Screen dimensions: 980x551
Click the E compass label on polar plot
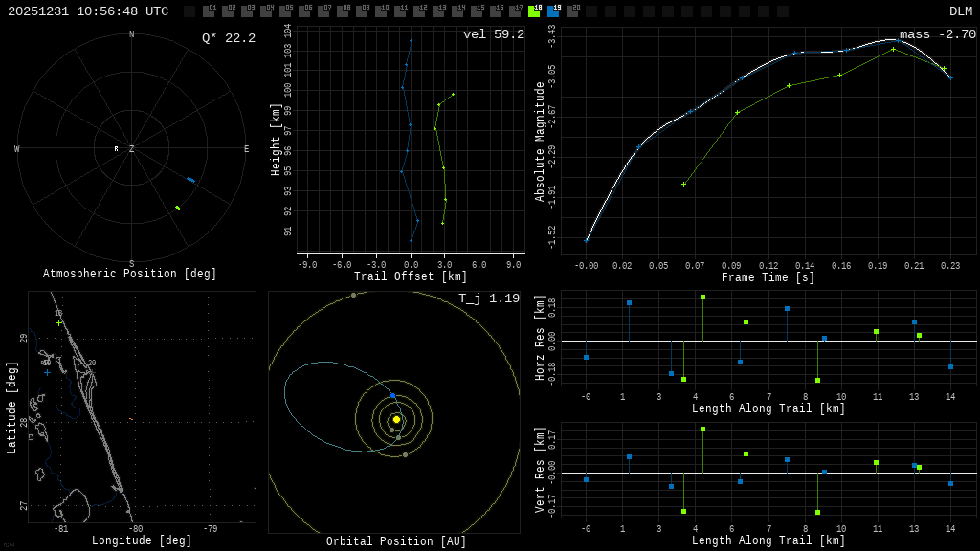coord(246,148)
